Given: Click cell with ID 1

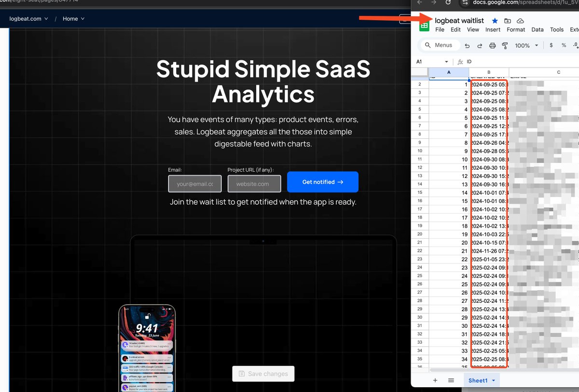Looking at the screenshot, I should 449,84.
